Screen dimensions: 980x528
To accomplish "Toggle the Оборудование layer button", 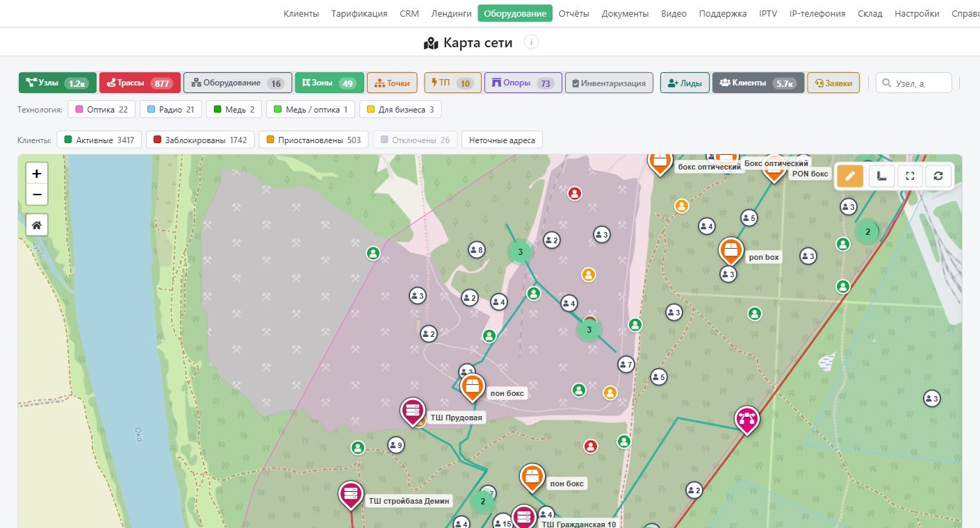I will pyautogui.click(x=238, y=83).
